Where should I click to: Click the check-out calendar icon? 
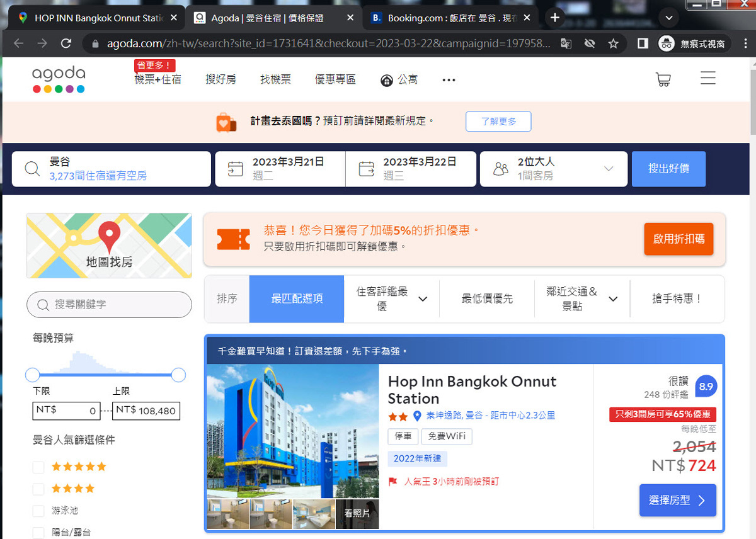point(366,169)
